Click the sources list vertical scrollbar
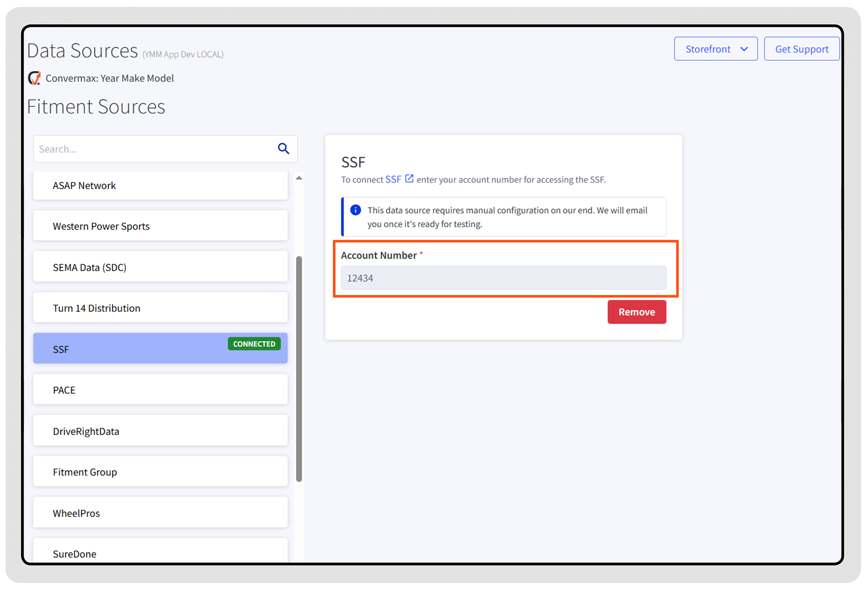The image size is (868, 590). tap(299, 369)
